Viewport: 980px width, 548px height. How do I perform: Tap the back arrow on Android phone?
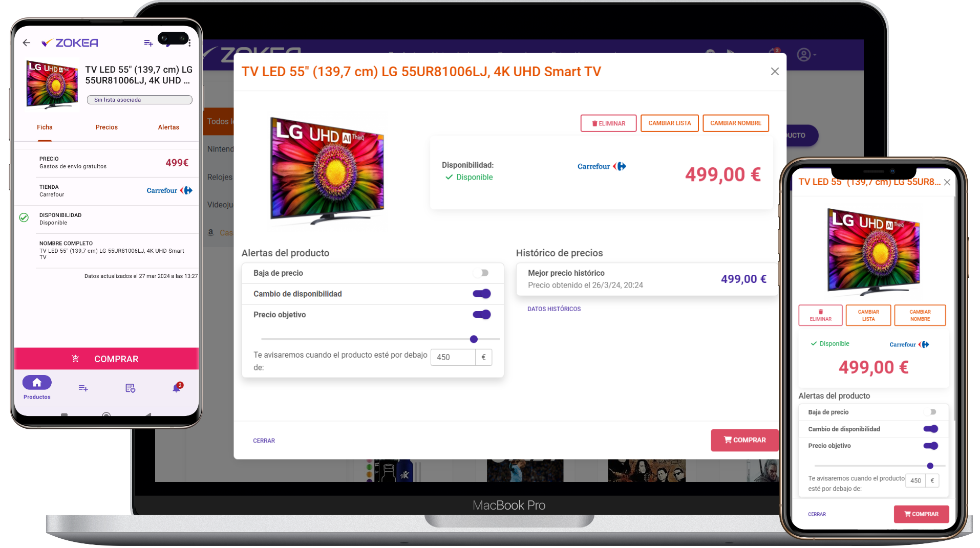pos(27,43)
